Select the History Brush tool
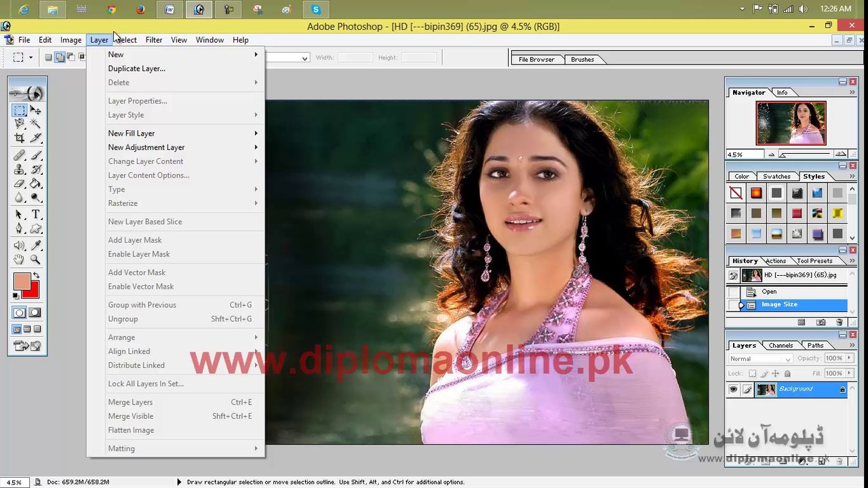 pos(35,169)
